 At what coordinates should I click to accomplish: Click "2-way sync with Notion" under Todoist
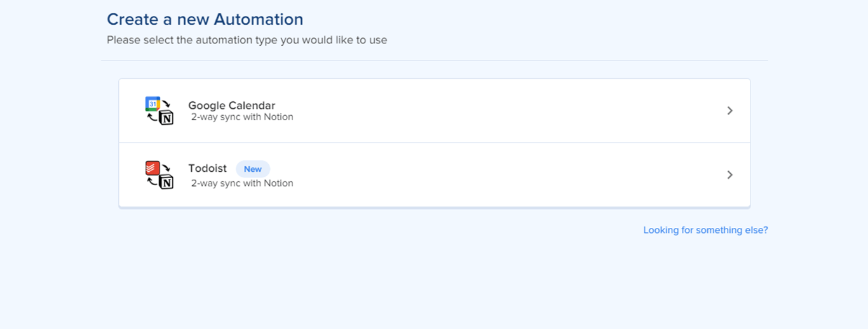[242, 183]
